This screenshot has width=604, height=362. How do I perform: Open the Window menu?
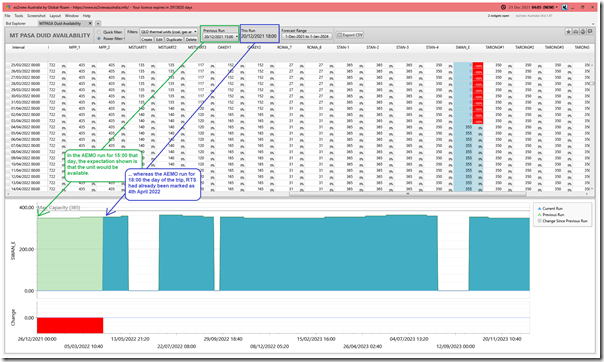[x=72, y=16]
